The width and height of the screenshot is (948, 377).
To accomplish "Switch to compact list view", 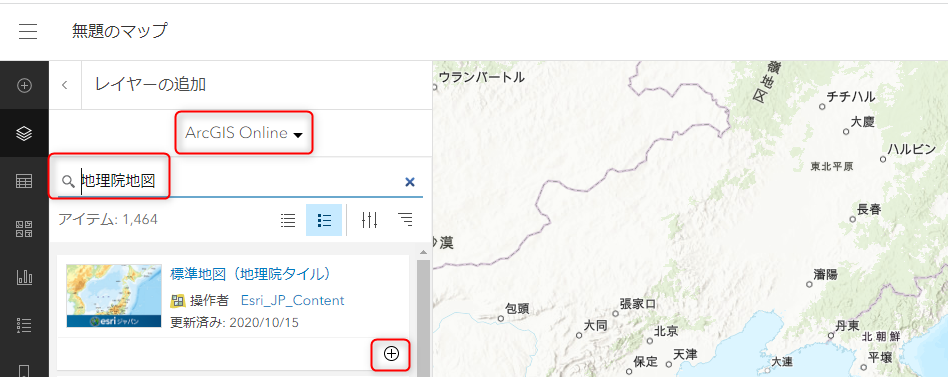I will (x=288, y=221).
